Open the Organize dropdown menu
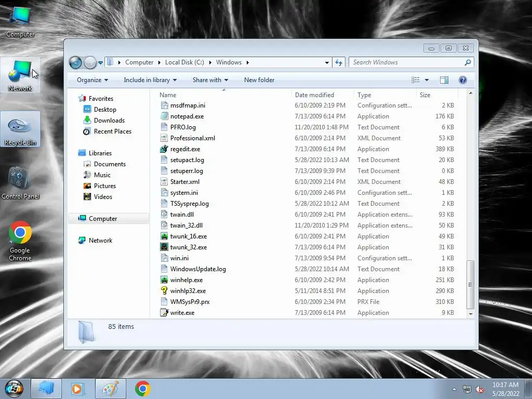The image size is (532, 399). pyautogui.click(x=92, y=80)
